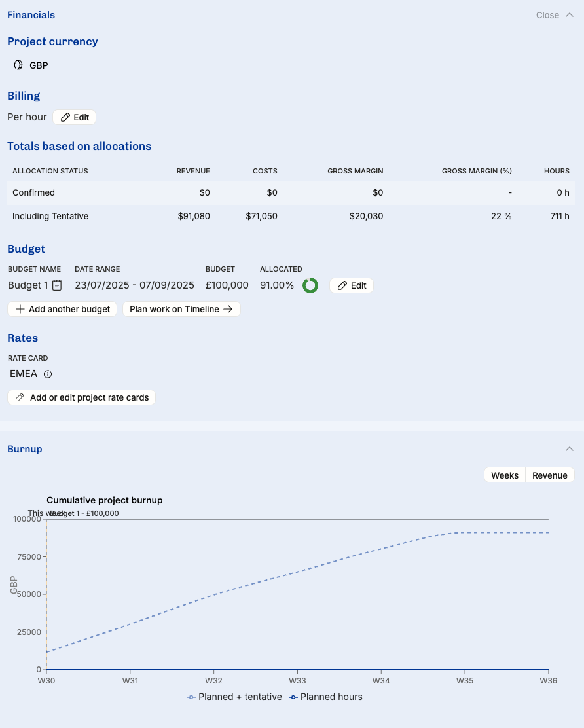
Task: Open the EMEA rate card info icon
Action: click(48, 374)
